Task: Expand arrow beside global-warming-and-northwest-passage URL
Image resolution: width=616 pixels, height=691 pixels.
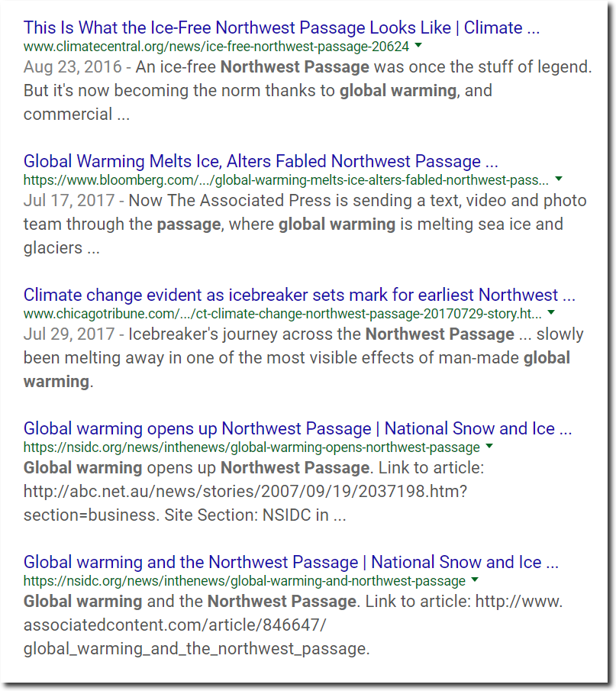Action: click(475, 579)
